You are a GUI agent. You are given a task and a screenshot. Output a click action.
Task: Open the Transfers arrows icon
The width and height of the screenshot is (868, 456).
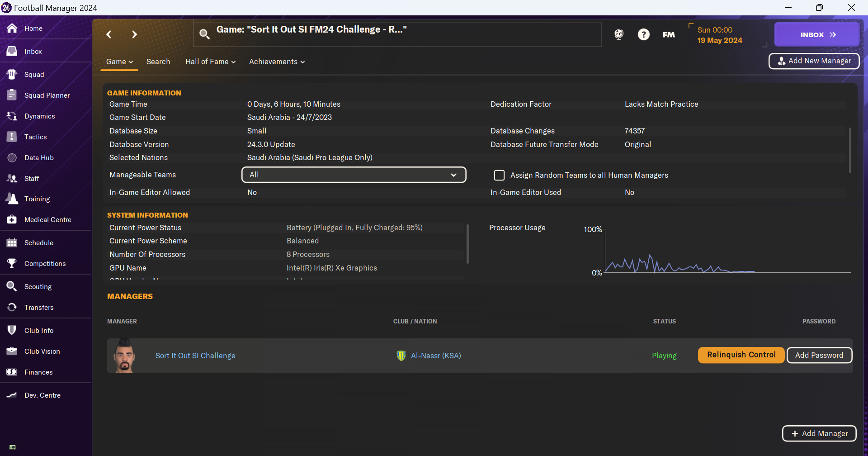[x=12, y=307]
